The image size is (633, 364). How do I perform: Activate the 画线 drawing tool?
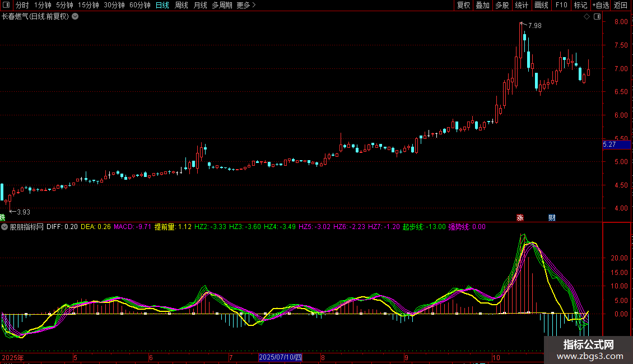pos(541,5)
